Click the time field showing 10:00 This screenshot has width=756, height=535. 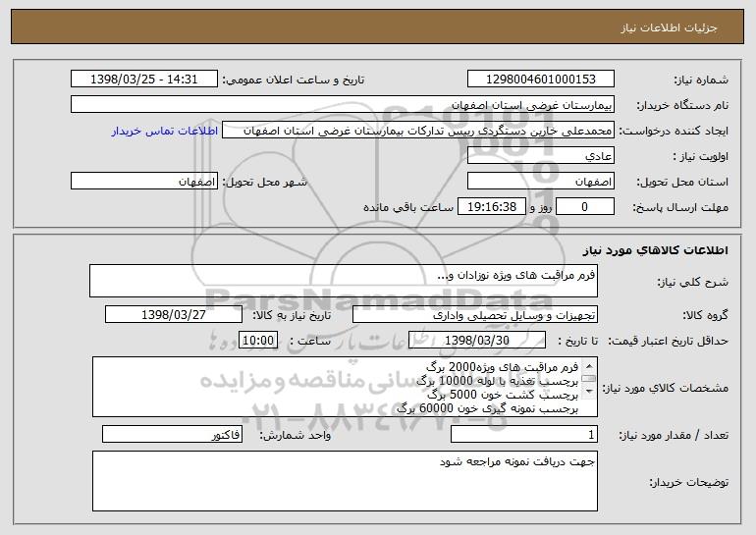click(x=258, y=341)
